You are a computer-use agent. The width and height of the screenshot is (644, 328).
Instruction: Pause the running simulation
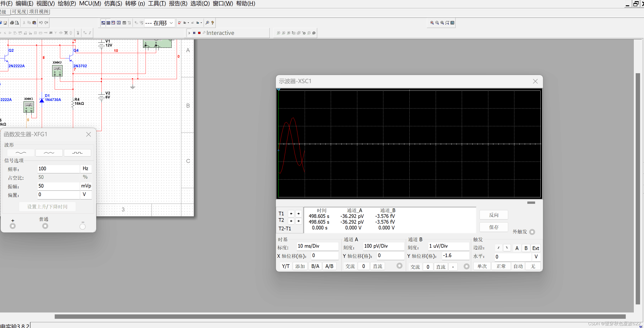click(194, 33)
